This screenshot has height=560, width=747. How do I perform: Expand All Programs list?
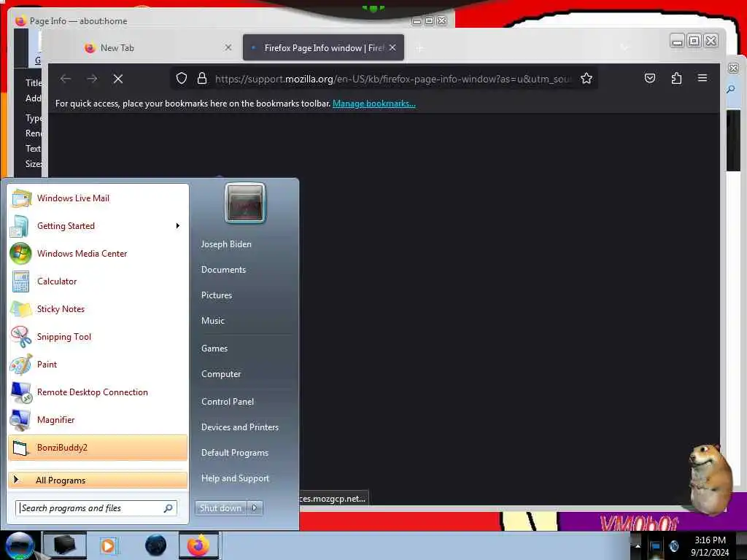coord(98,480)
